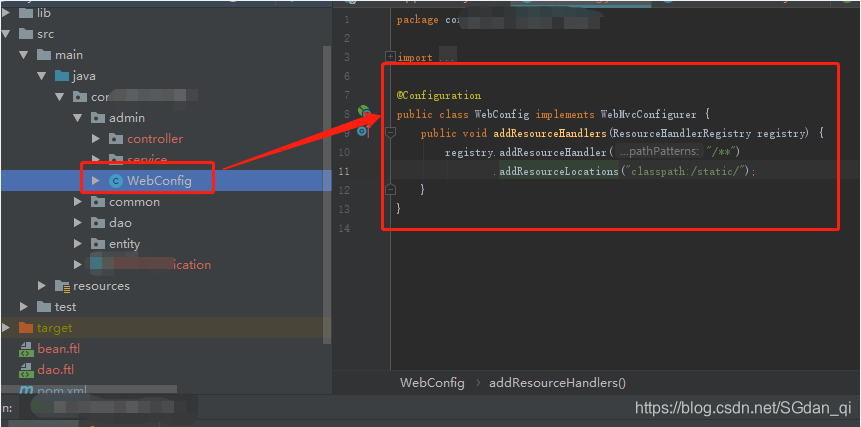This screenshot has width=861, height=427.
Task: Select the dao.ftl file
Action: tap(55, 370)
